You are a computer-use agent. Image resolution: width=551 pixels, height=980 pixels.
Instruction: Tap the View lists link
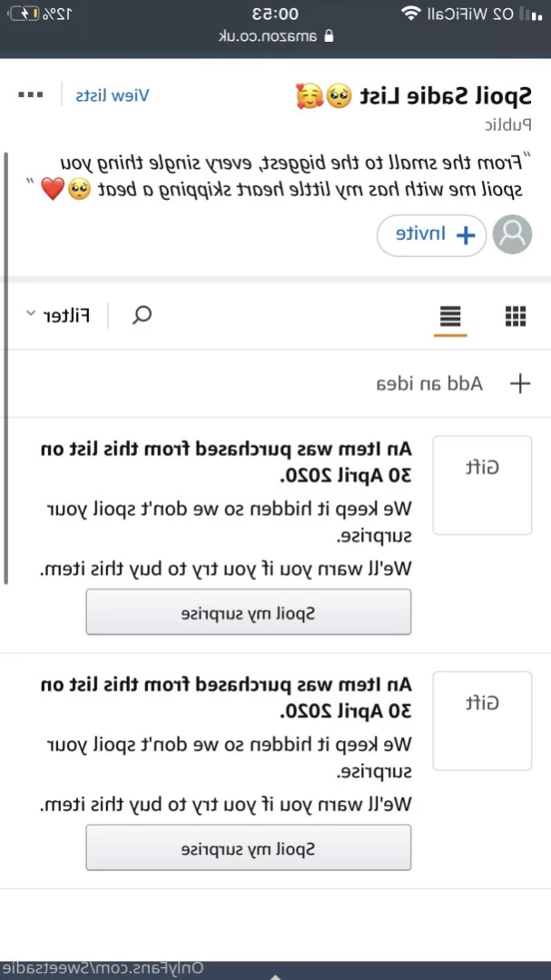tap(113, 95)
